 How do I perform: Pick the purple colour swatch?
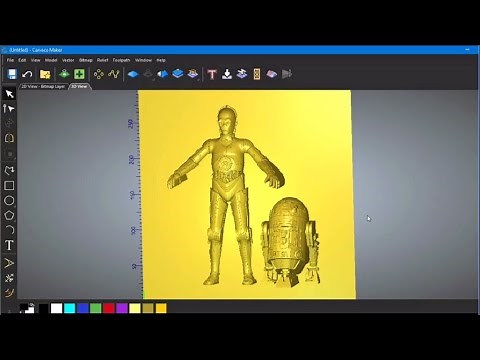(x=122, y=308)
